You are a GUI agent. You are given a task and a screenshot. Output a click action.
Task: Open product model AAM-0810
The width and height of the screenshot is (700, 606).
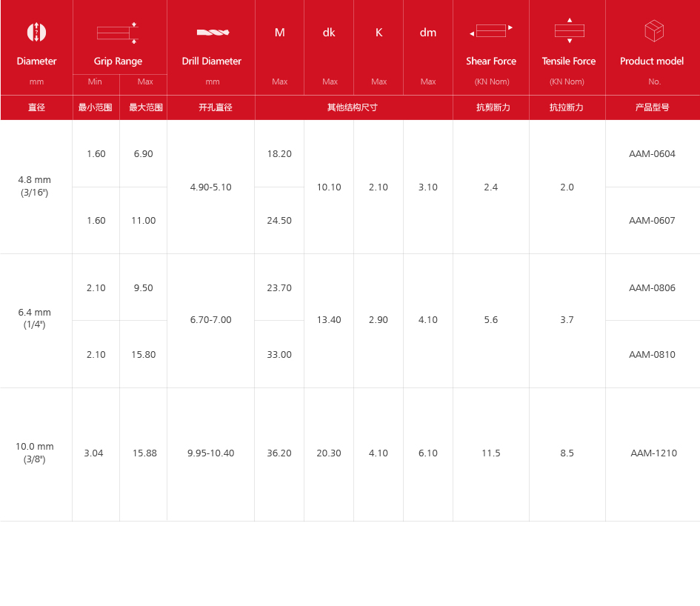[652, 354]
